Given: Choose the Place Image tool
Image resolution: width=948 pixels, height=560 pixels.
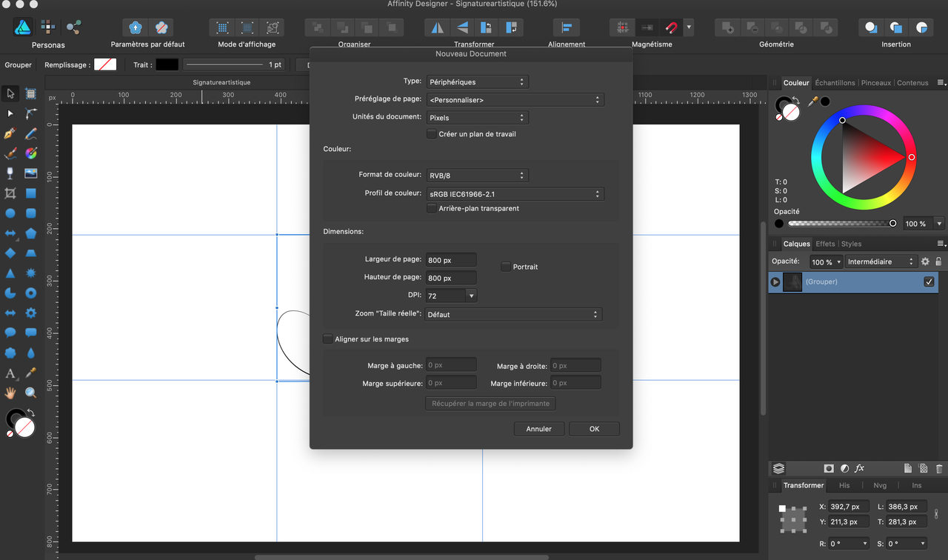Looking at the screenshot, I should point(31,173).
